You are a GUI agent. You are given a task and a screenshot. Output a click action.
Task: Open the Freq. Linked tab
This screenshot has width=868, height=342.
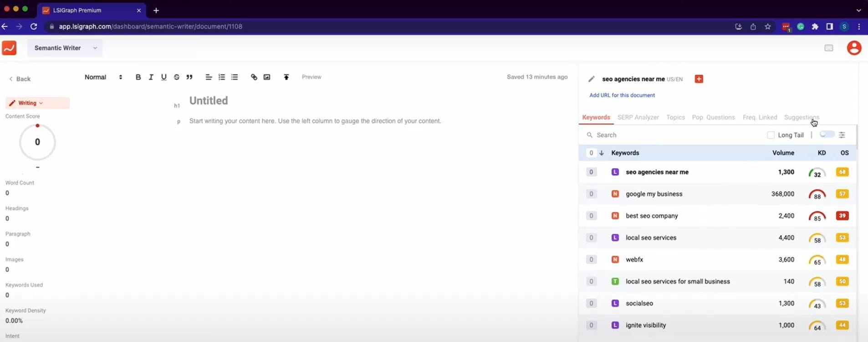(760, 117)
